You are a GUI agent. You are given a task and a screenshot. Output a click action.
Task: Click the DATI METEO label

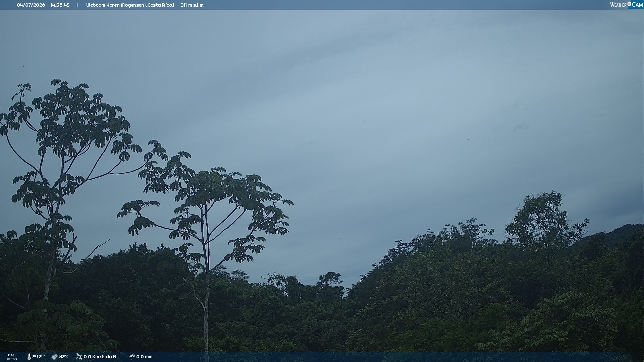[x=12, y=357]
